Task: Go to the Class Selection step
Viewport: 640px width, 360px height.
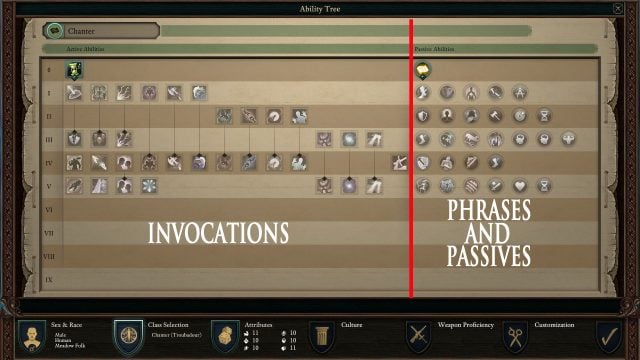Action: pos(129,337)
